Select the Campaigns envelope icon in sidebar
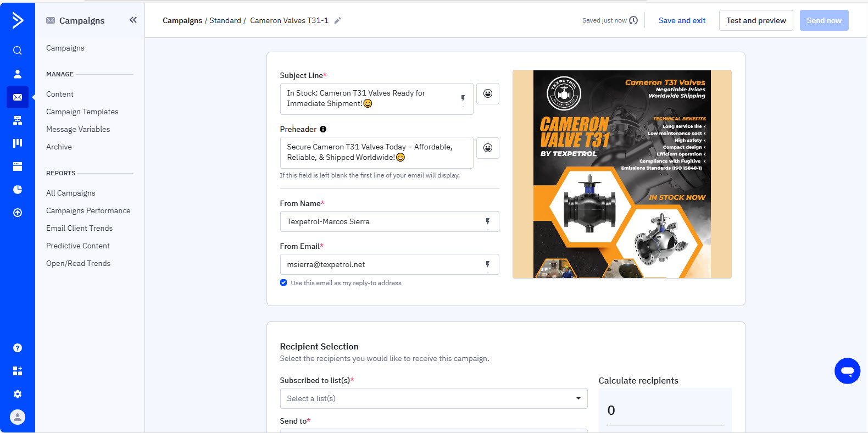This screenshot has height=433, width=868. 18,97
